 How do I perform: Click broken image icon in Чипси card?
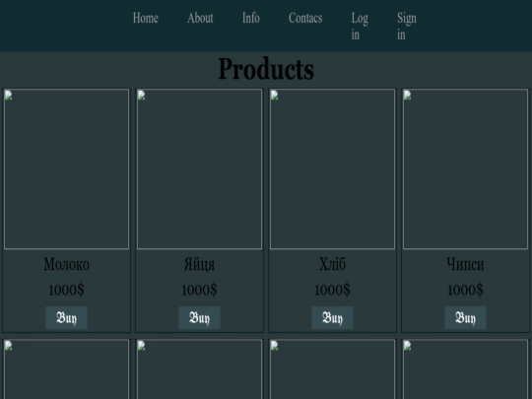(x=408, y=96)
